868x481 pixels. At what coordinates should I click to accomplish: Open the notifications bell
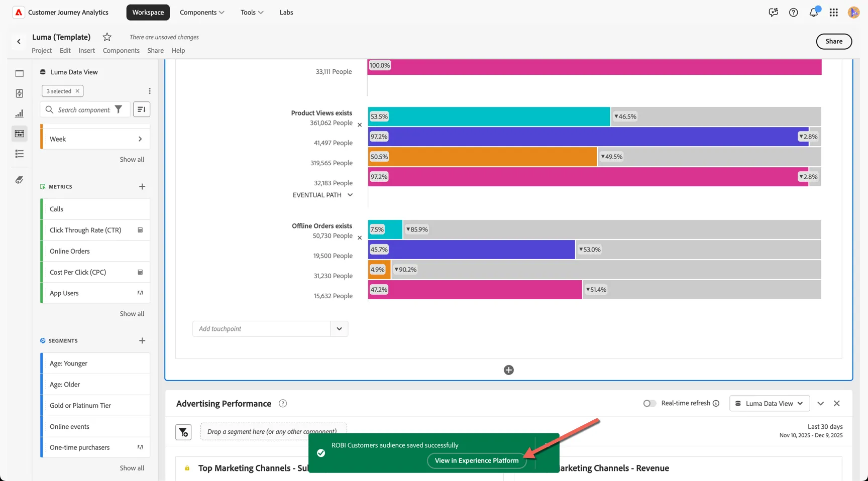[x=814, y=13]
